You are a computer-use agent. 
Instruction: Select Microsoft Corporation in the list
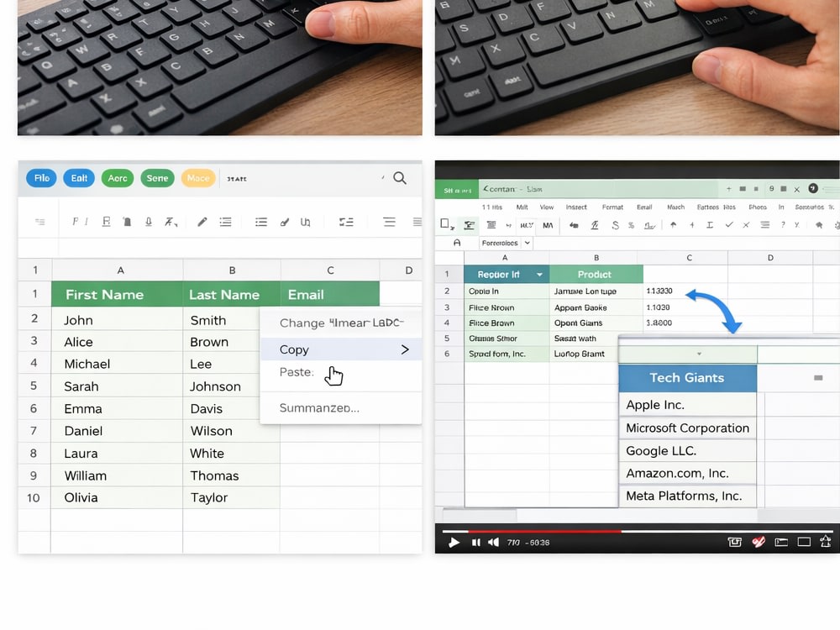[x=687, y=428]
